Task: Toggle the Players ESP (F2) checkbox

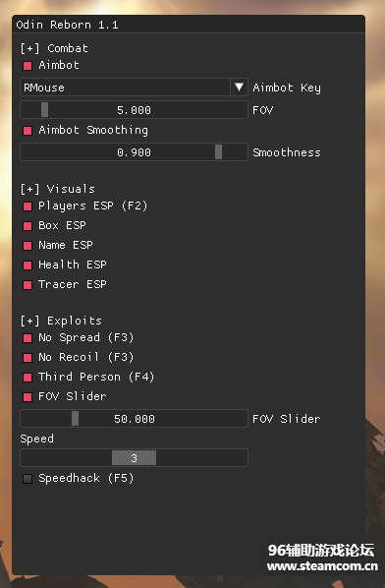Action: click(x=27, y=206)
